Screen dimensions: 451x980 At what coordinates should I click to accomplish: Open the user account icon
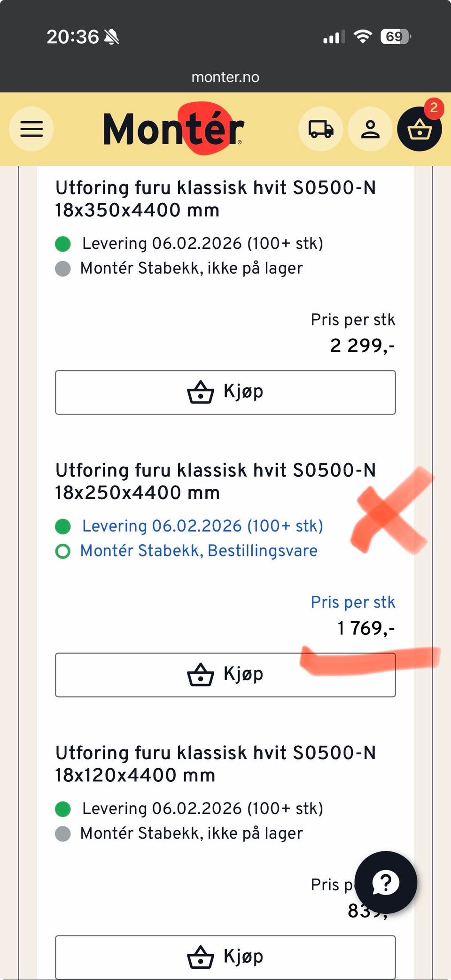[370, 129]
